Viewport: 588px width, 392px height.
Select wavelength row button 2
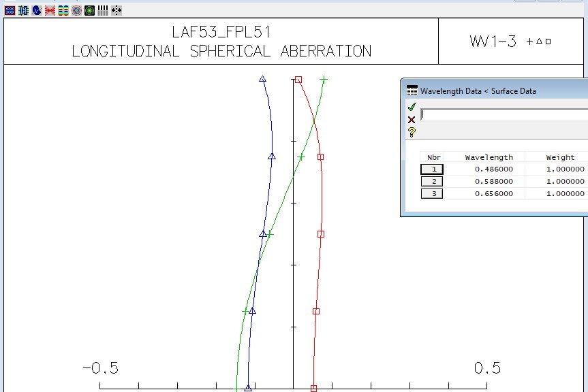(x=432, y=182)
